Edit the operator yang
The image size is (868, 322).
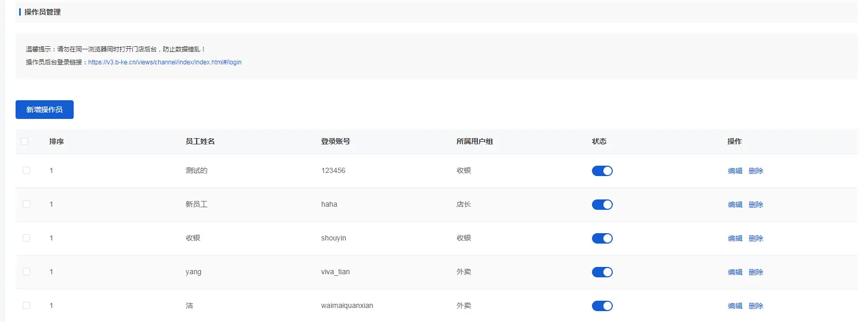735,272
